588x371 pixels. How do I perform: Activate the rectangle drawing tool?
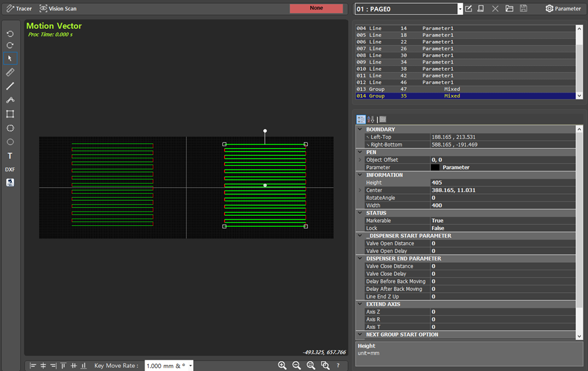click(x=10, y=114)
